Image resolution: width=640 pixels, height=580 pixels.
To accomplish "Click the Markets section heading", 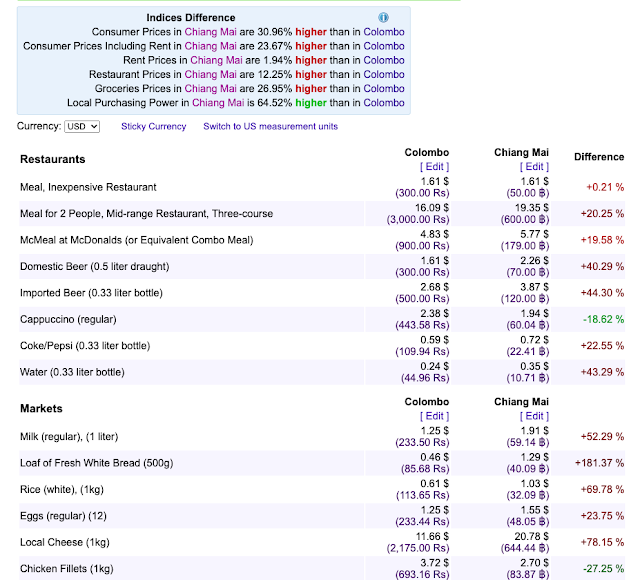I will (x=41, y=409).
